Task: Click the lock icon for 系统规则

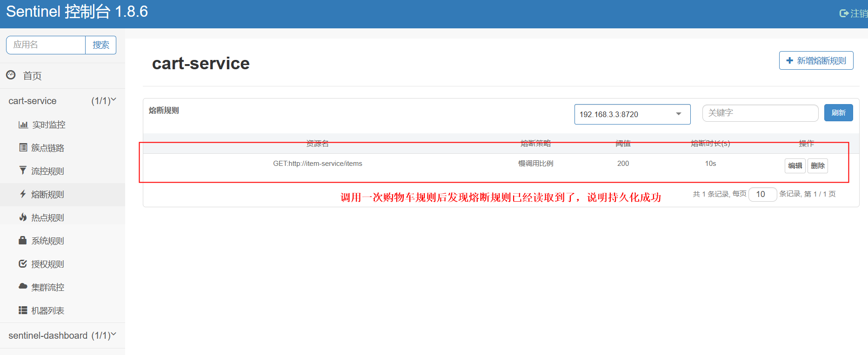Action: 22,240
